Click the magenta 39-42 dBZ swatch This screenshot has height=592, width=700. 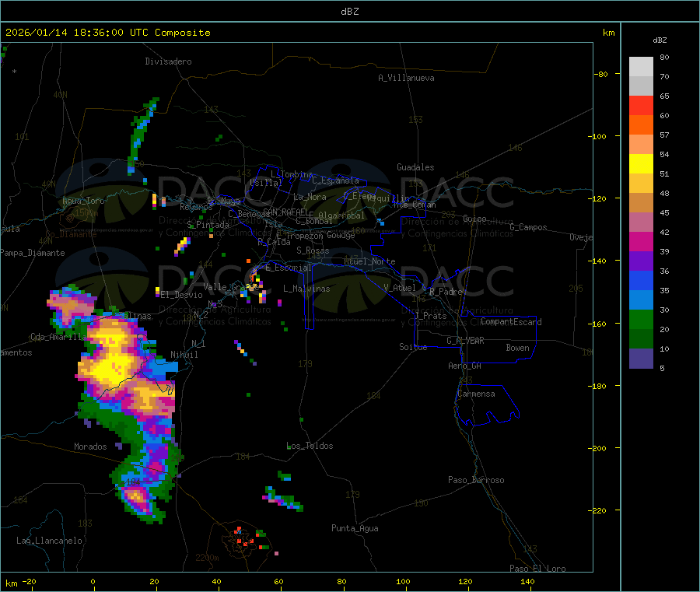(x=641, y=241)
